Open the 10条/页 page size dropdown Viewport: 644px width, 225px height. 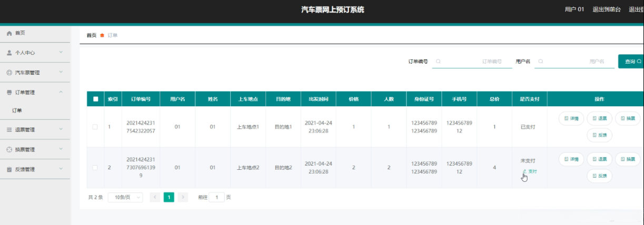tap(125, 197)
